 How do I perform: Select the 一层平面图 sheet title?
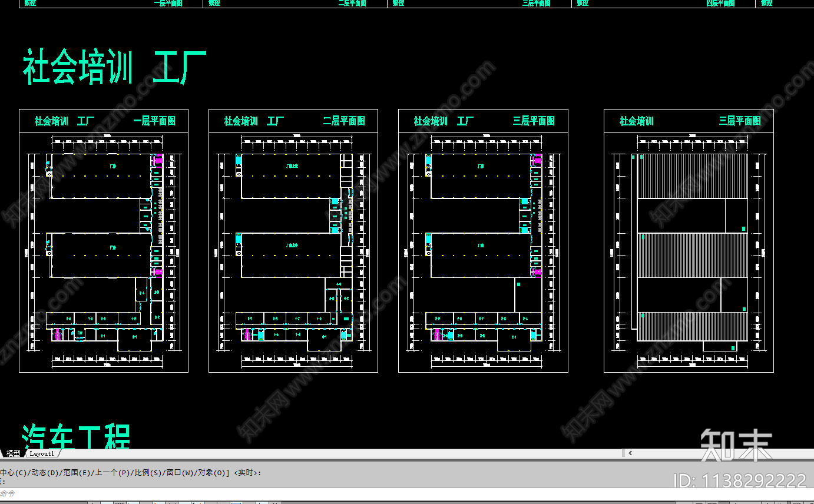[x=154, y=121]
